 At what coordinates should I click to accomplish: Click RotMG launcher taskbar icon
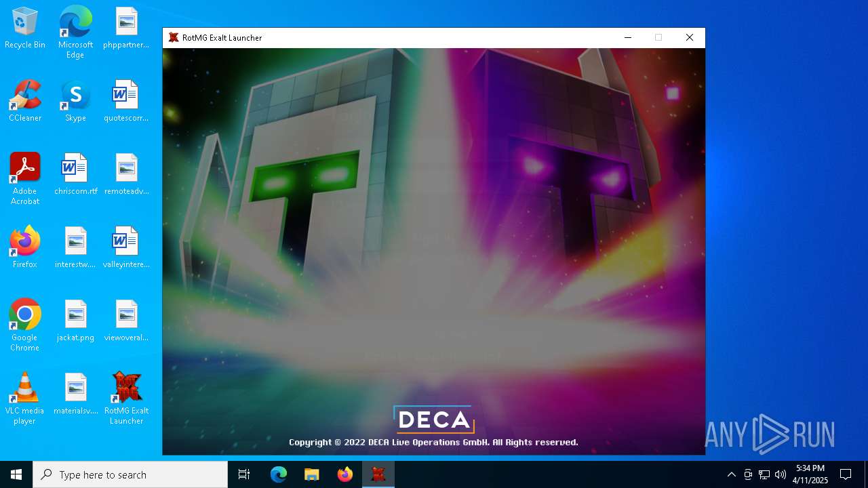point(378,474)
